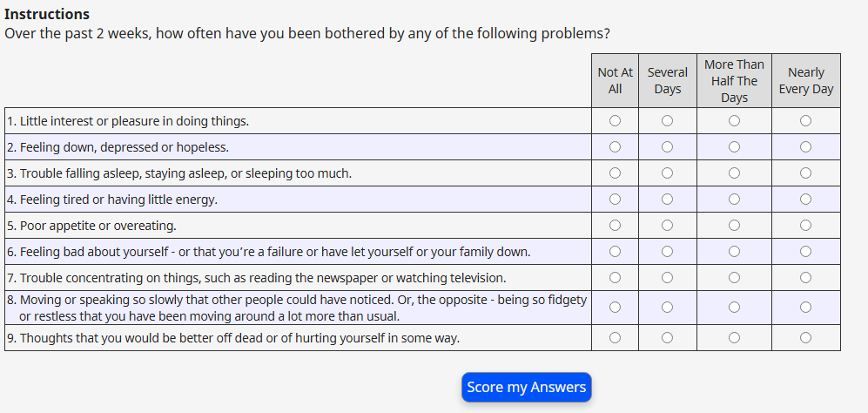Image resolution: width=868 pixels, height=413 pixels.
Task: Choose 'Several Days' for feeling down, depressed
Action: 667,146
